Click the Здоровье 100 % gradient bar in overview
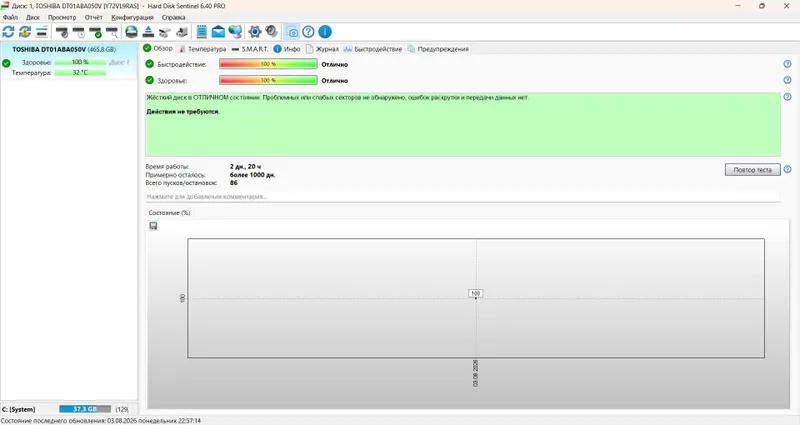Screen dimensions: 800x425 (268, 80)
